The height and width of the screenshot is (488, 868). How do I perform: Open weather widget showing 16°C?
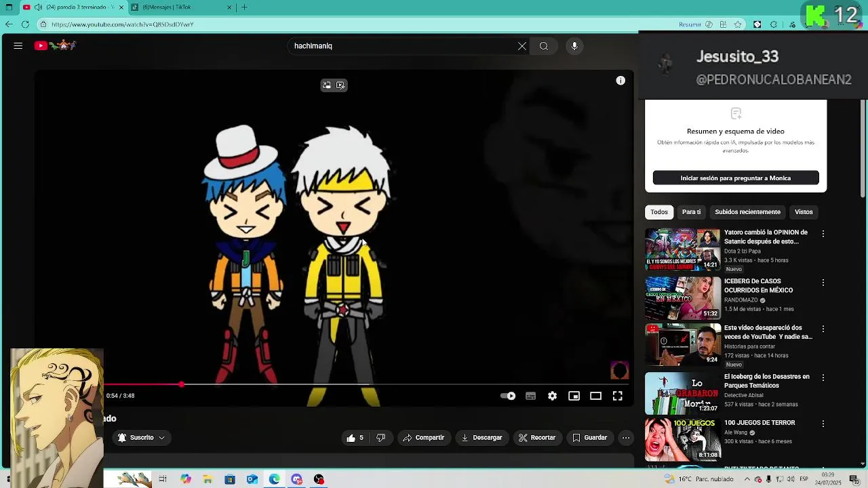click(x=700, y=479)
